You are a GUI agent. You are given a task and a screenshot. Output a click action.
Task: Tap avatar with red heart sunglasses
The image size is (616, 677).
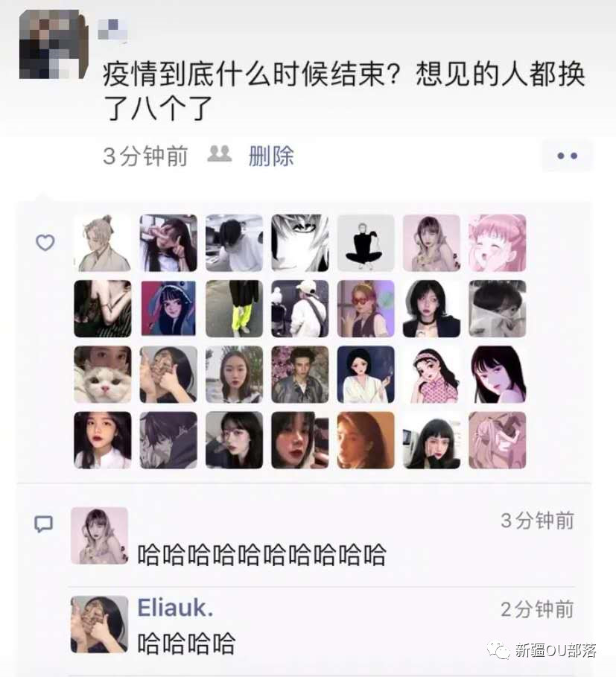click(x=366, y=308)
